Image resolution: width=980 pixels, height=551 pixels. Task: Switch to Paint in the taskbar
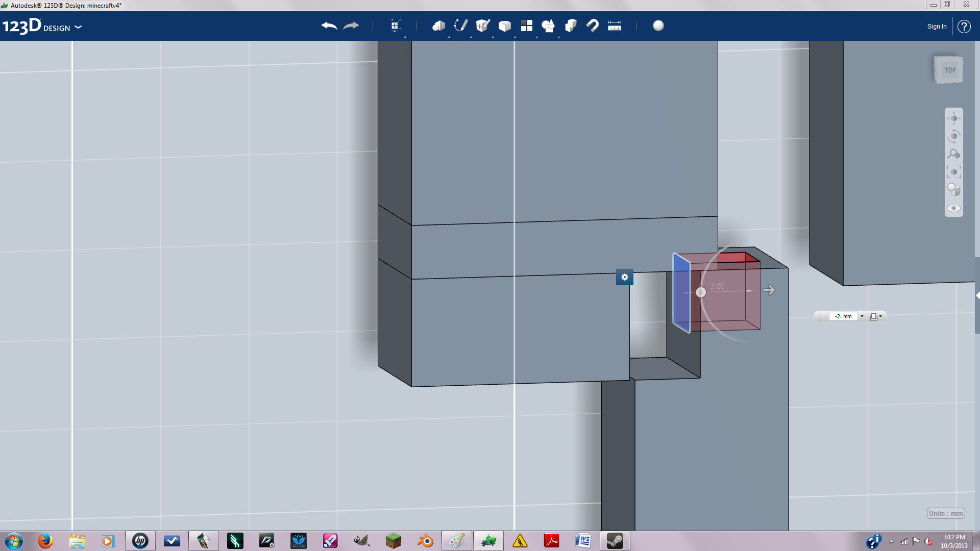click(456, 541)
